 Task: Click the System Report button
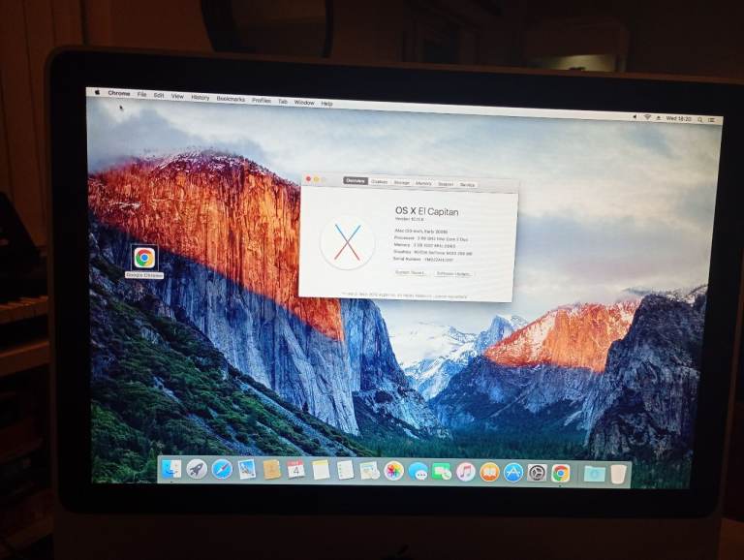click(x=412, y=272)
